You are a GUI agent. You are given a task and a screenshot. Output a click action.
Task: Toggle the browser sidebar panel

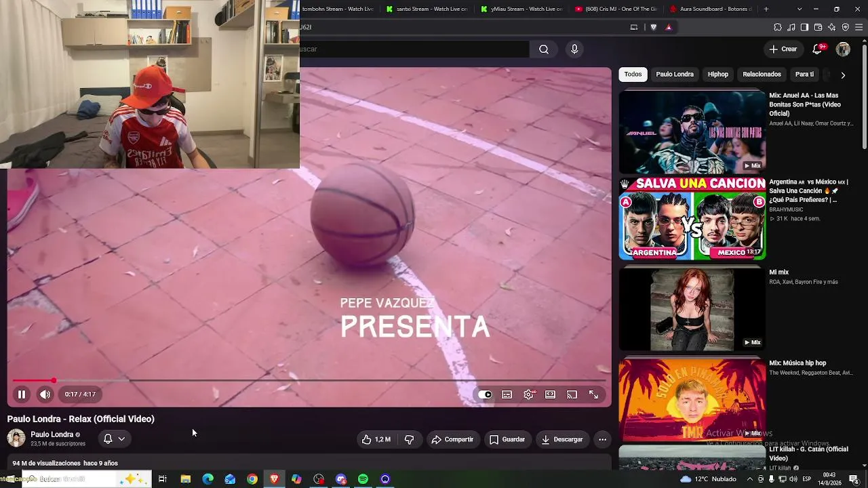click(804, 27)
